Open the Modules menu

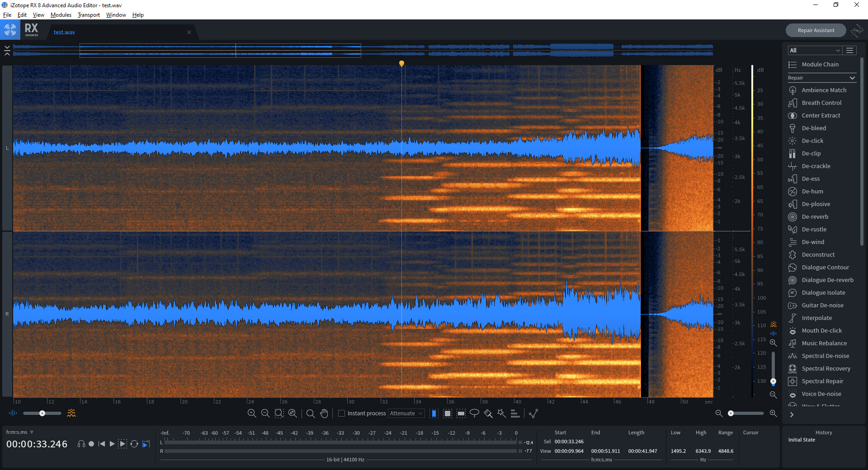pos(61,15)
